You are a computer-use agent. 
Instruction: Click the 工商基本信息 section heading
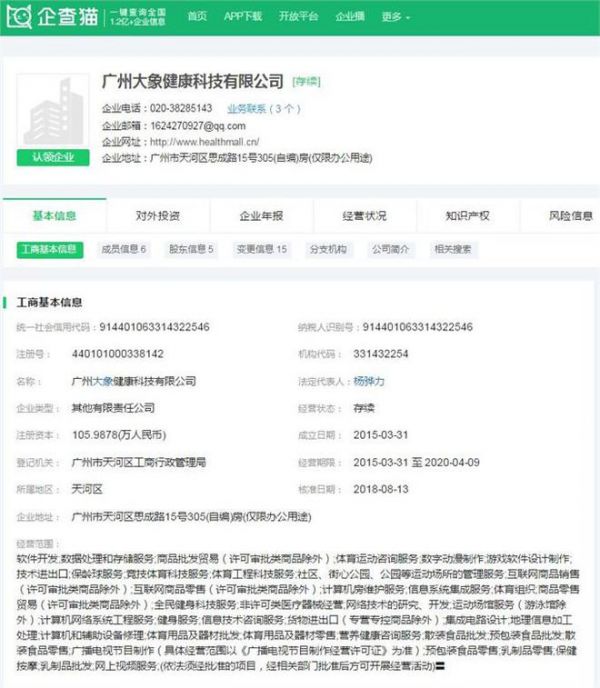49,302
